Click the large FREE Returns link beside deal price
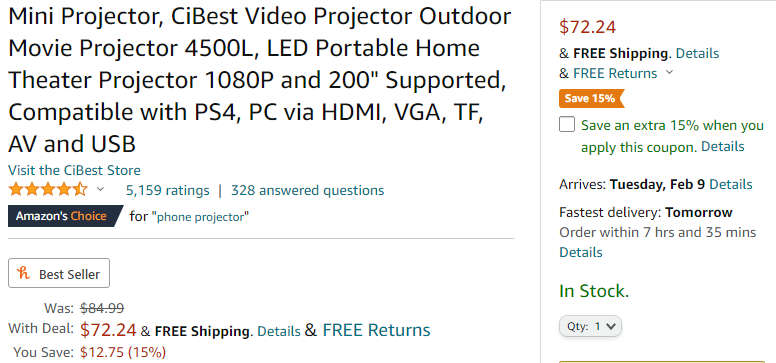The width and height of the screenshot is (776, 363). (x=377, y=330)
